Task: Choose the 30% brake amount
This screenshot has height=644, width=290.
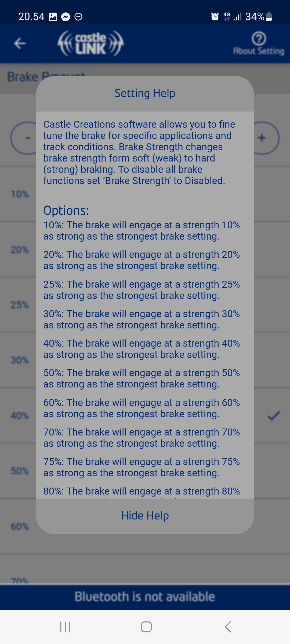Action: [20, 360]
